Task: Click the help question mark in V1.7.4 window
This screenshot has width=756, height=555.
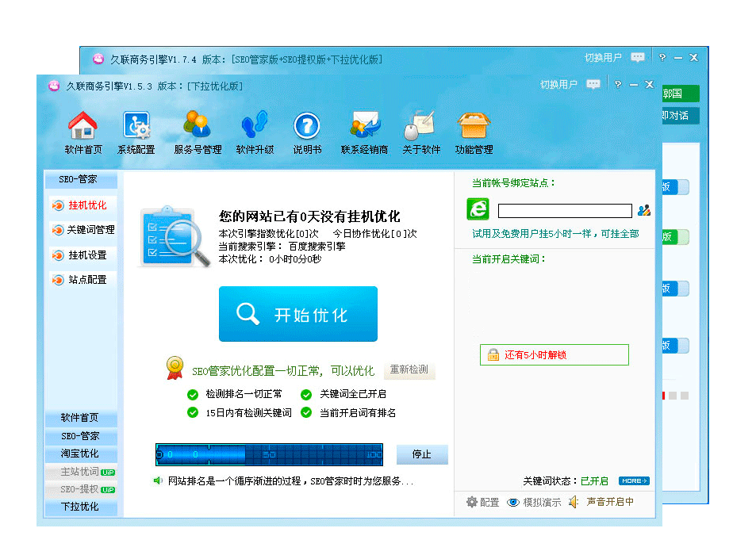Action: (662, 57)
